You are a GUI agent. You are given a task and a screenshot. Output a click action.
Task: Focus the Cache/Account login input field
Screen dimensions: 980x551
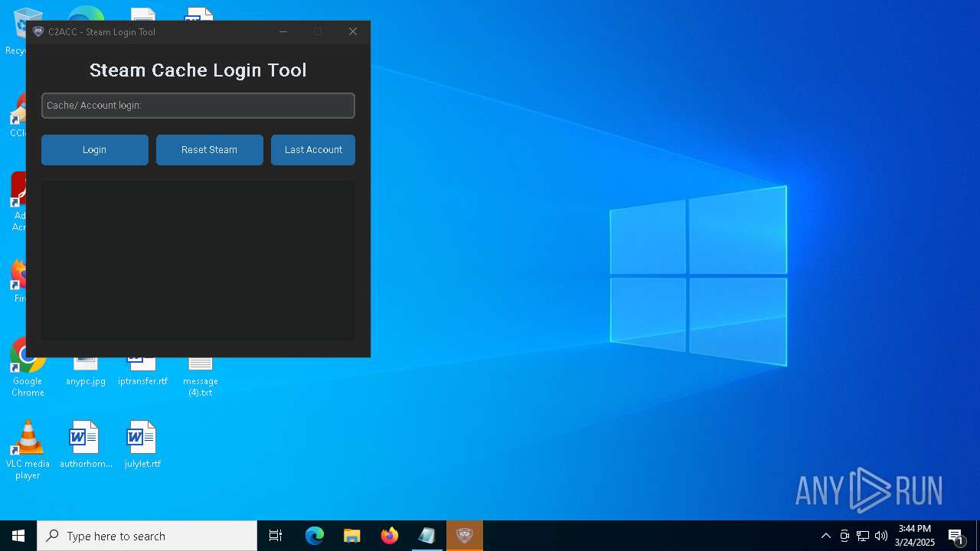tap(198, 106)
